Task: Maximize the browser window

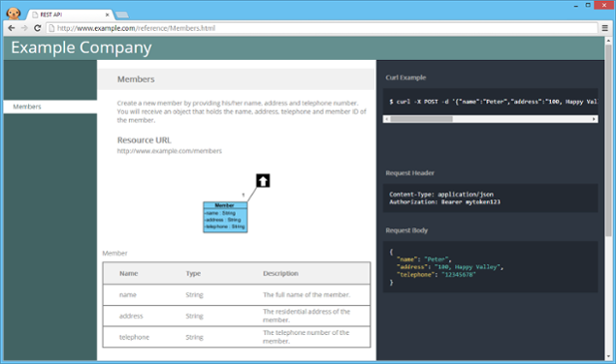Action: pos(588,5)
